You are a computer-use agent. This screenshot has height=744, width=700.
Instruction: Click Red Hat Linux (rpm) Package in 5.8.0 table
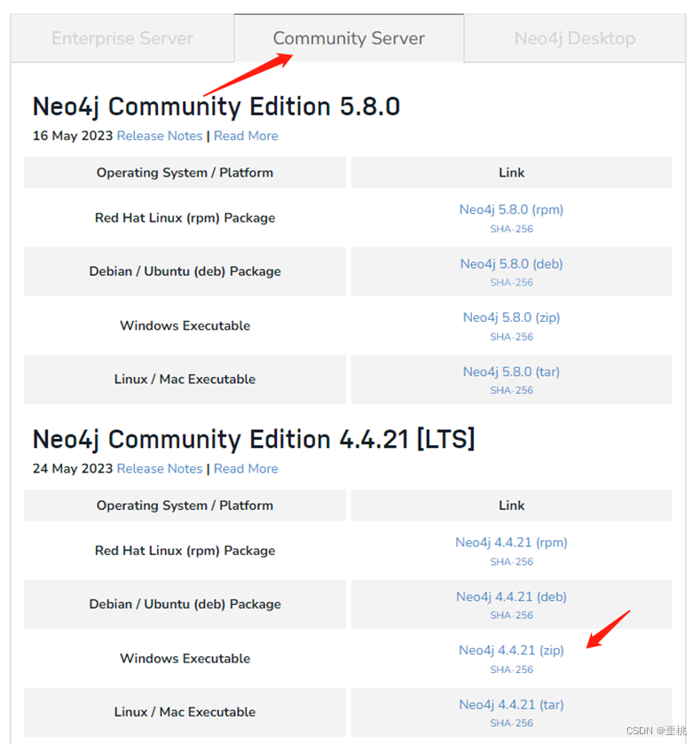click(x=185, y=218)
